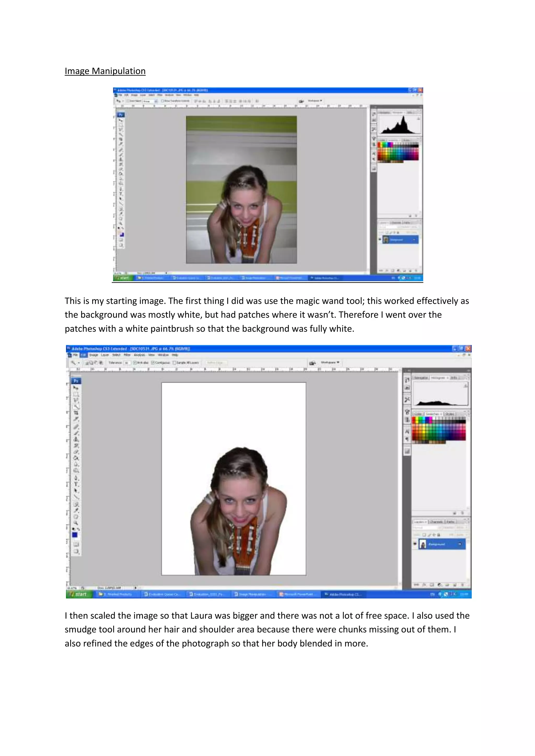Open the layer blending mode dropdown
535x756 pixels.
click(425, 527)
